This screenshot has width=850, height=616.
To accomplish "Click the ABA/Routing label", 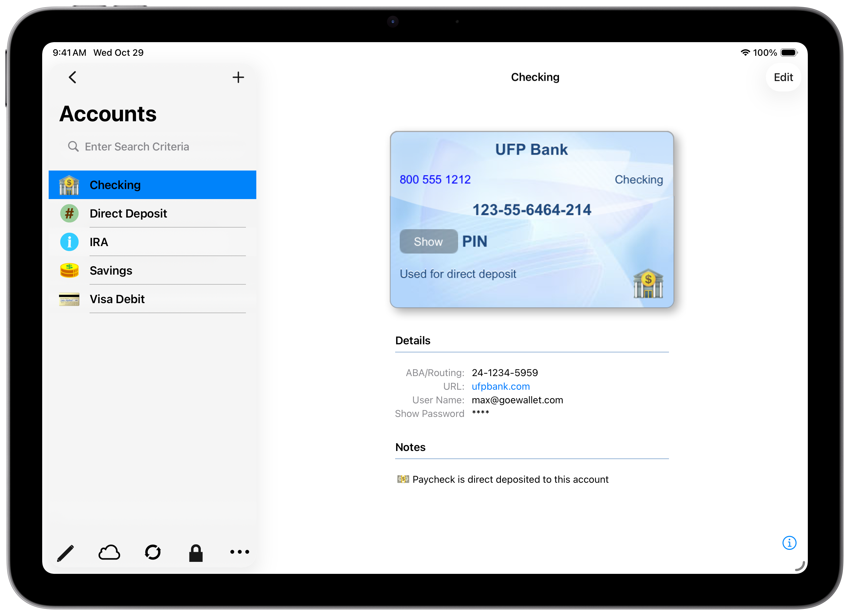I will pos(435,373).
